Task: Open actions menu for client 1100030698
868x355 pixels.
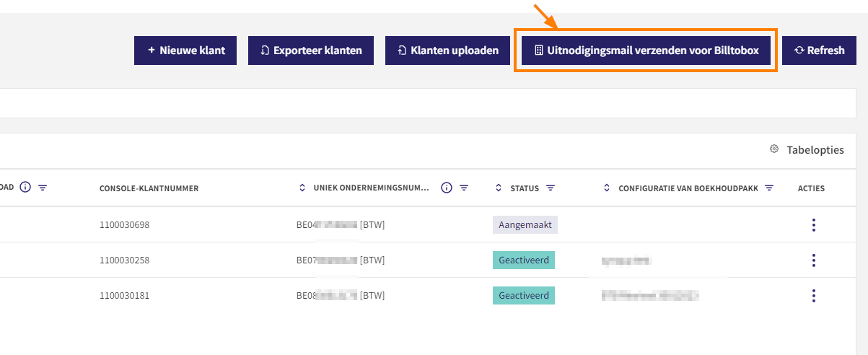Action: point(814,225)
